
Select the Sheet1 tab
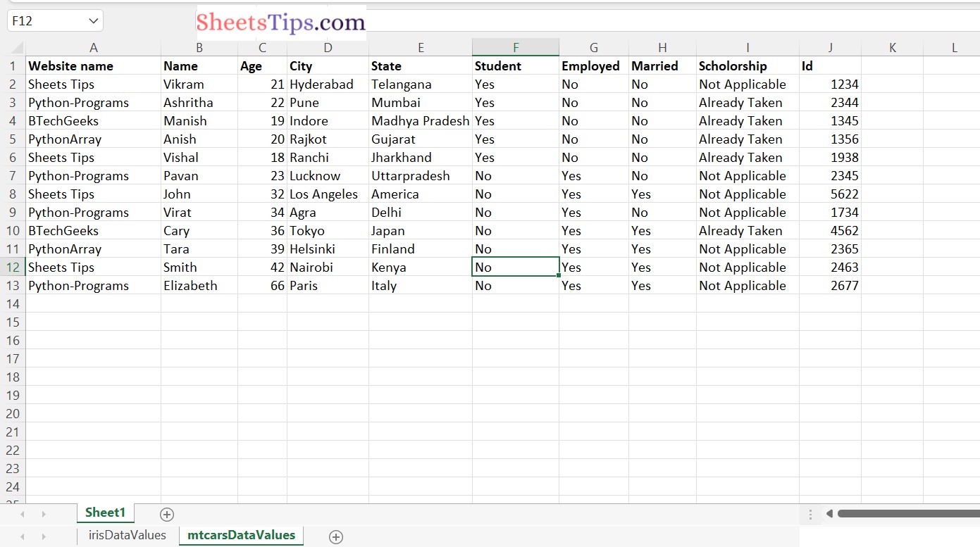click(105, 513)
